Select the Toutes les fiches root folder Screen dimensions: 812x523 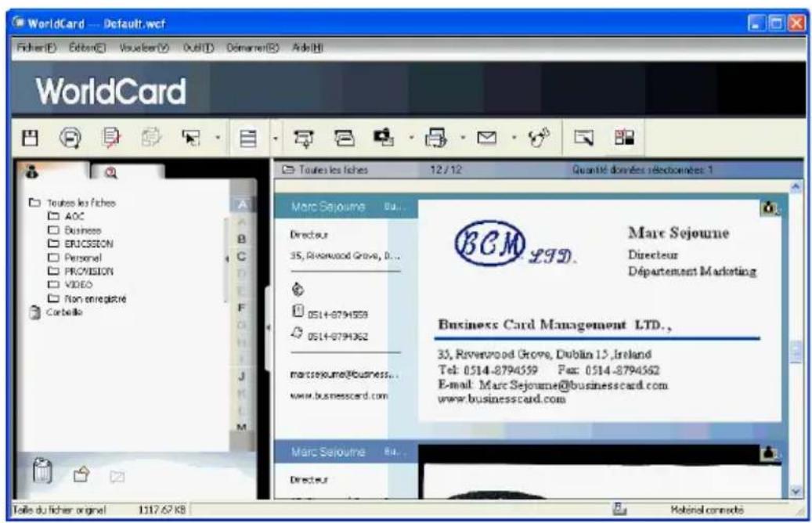(72, 203)
